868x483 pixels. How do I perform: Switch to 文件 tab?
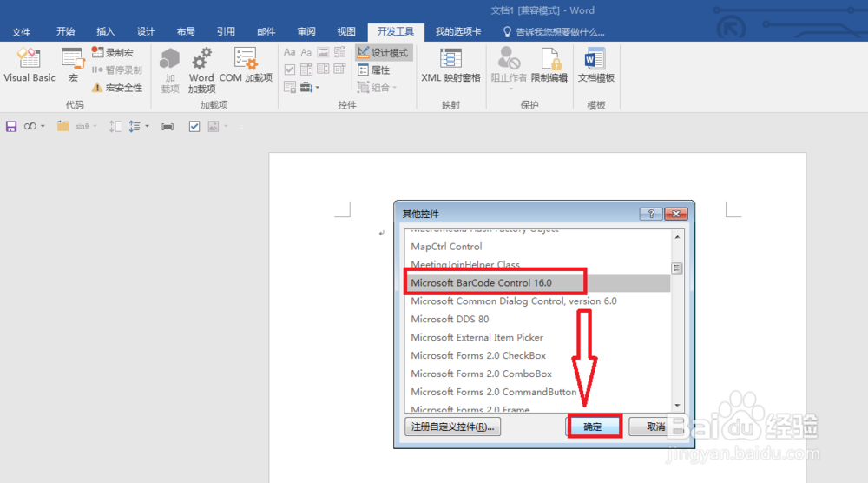21,31
